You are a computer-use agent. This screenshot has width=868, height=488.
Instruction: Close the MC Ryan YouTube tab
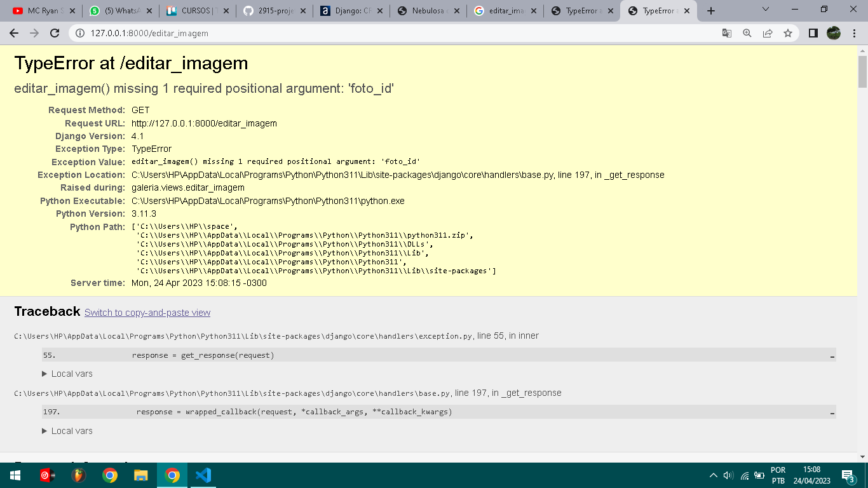[72, 11]
